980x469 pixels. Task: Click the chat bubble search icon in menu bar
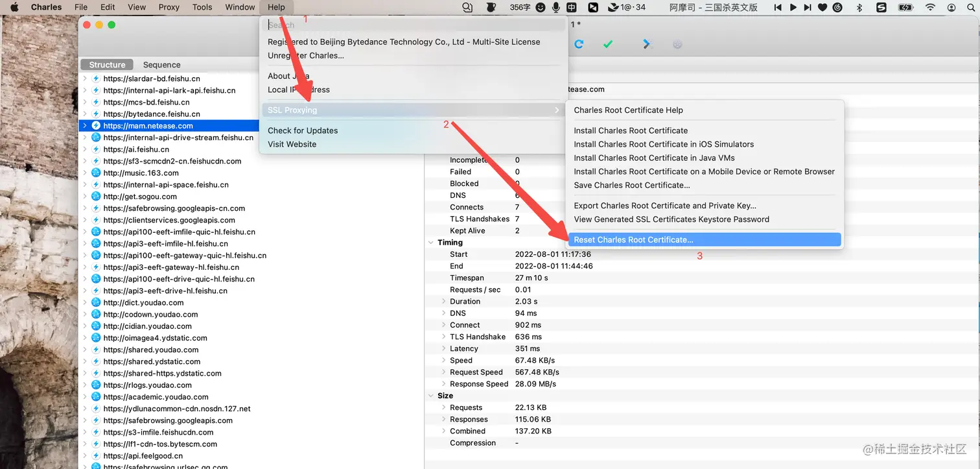point(468,7)
